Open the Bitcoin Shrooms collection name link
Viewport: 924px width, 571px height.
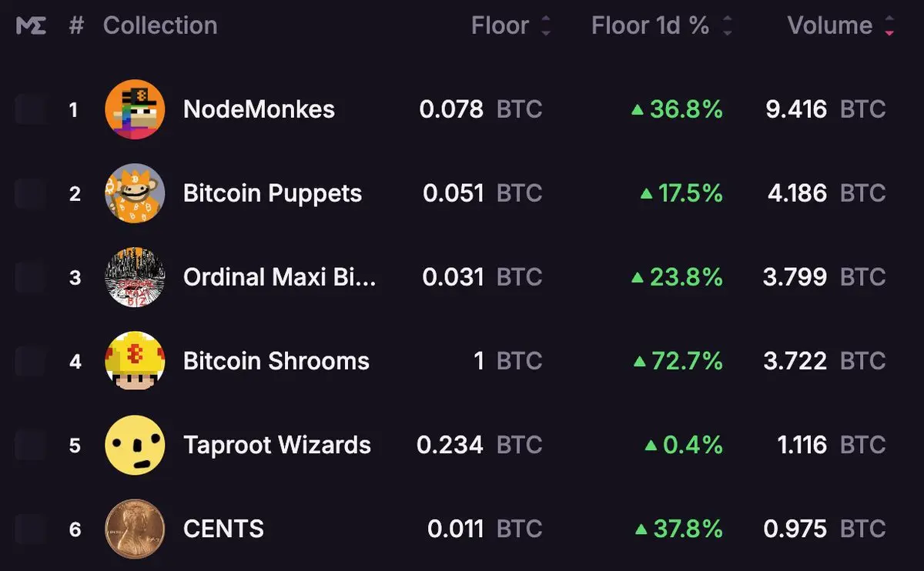[x=276, y=361]
